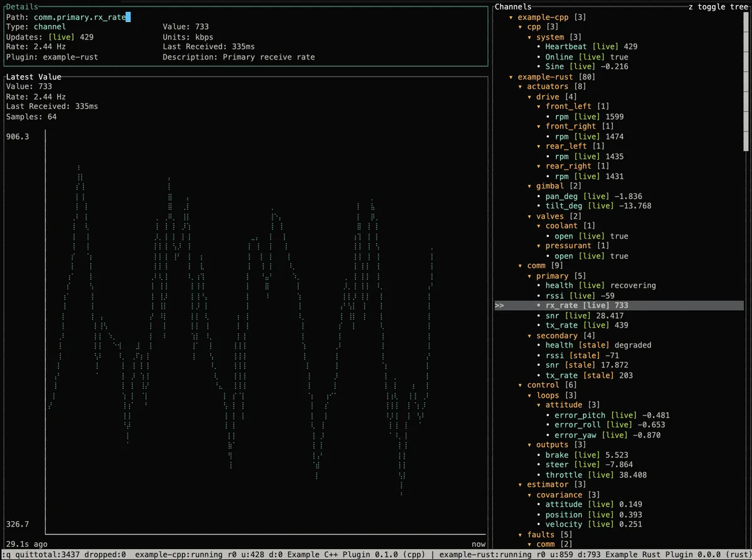Select the covariance velocity channel

coord(563,524)
